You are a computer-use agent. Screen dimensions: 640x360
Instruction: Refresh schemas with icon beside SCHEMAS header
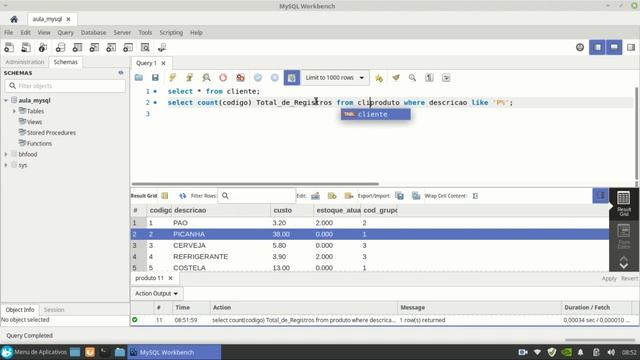click(121, 73)
